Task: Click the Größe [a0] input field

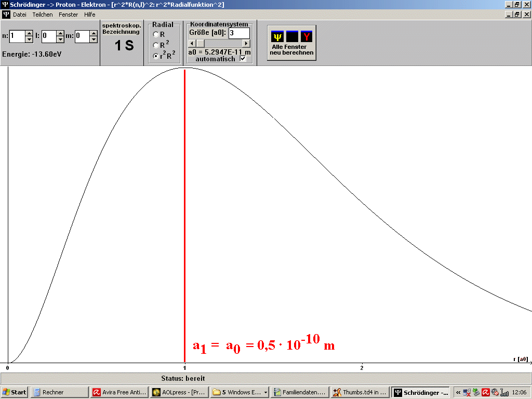Action: click(x=239, y=33)
